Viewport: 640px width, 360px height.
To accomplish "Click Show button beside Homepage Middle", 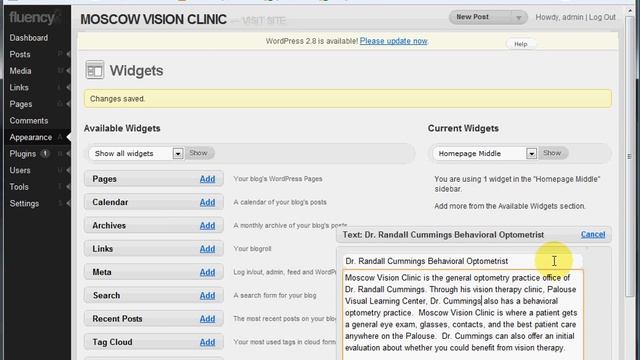I will coord(552,153).
